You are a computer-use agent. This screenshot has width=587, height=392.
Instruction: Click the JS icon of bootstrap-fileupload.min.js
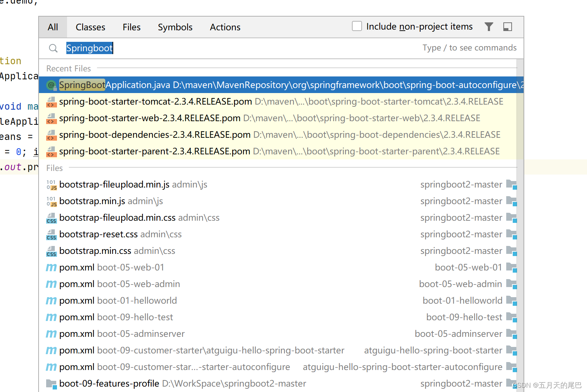click(x=52, y=185)
